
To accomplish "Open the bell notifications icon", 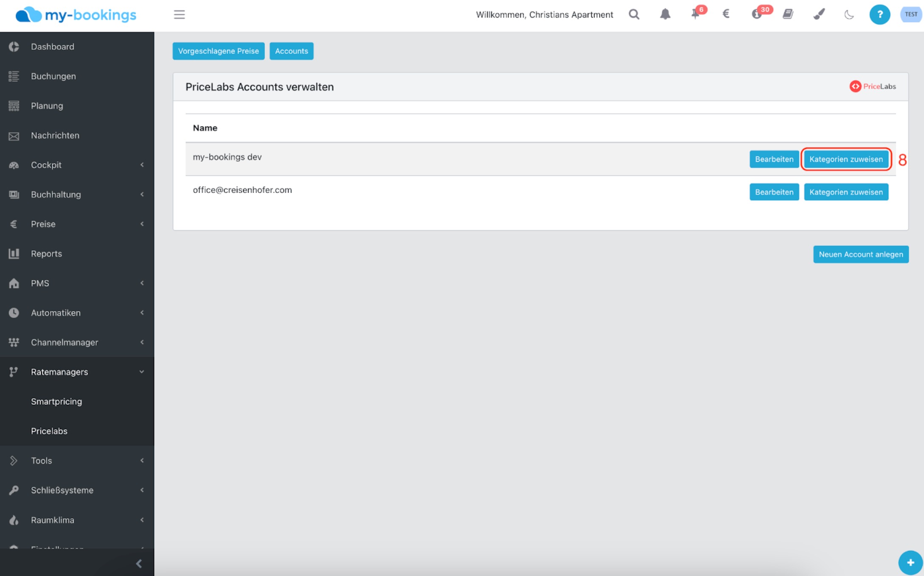I will click(x=665, y=14).
